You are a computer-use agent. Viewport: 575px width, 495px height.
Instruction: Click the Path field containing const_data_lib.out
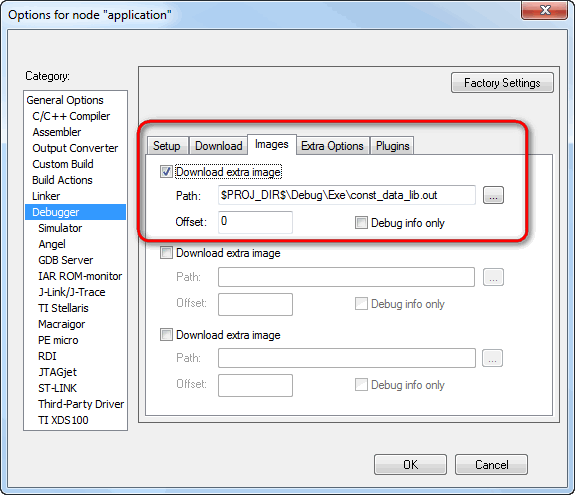[347, 195]
